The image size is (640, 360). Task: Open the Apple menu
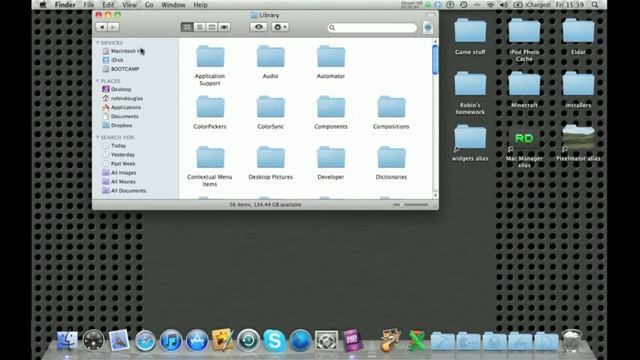[x=42, y=5]
